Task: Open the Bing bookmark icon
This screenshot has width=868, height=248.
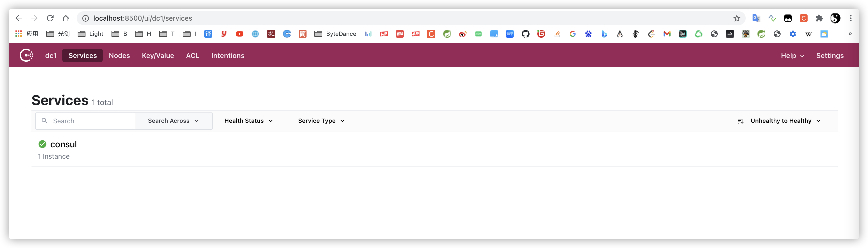Action: tap(604, 34)
